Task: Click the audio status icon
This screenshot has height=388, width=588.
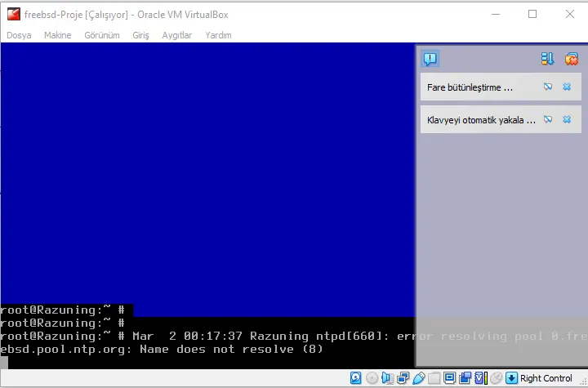Action: click(387, 378)
